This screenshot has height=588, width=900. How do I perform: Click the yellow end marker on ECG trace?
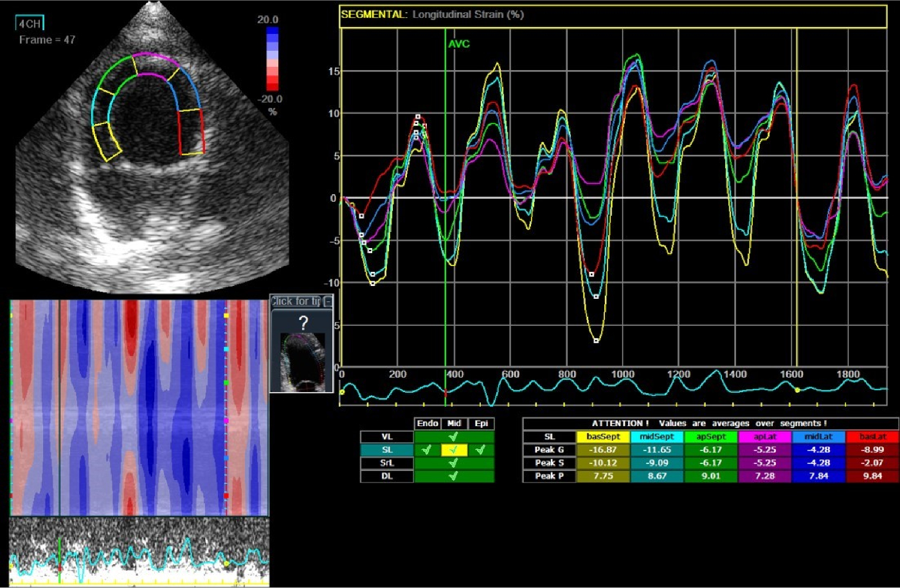click(797, 389)
